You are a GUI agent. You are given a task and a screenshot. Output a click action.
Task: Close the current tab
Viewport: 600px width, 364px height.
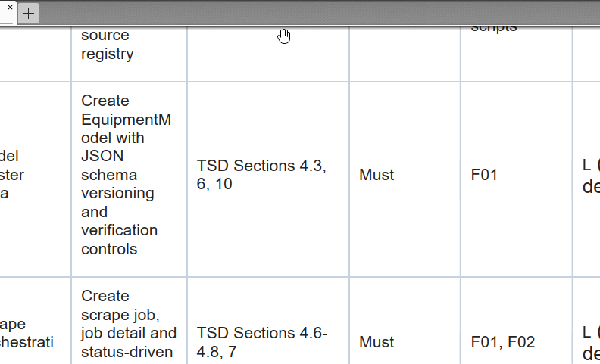[x=11, y=6]
